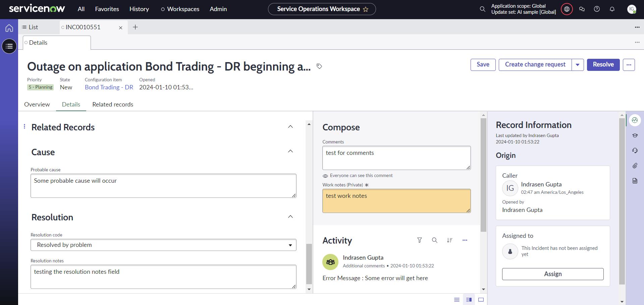Switch to the single-column list layout icon
The width and height of the screenshot is (644, 305).
457,300
